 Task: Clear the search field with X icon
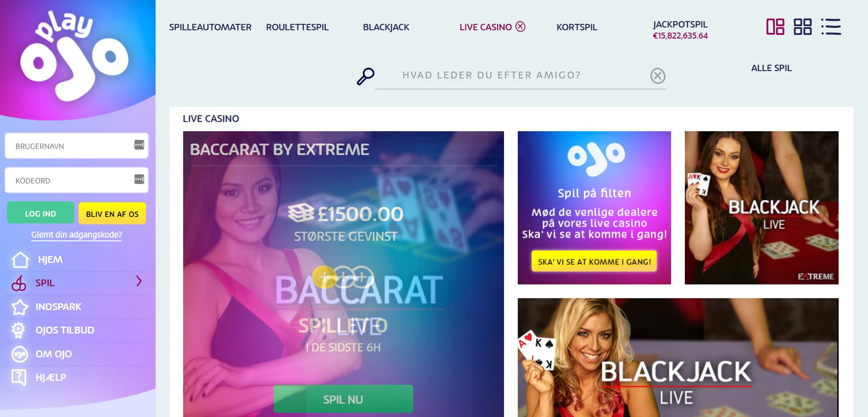coord(658,76)
